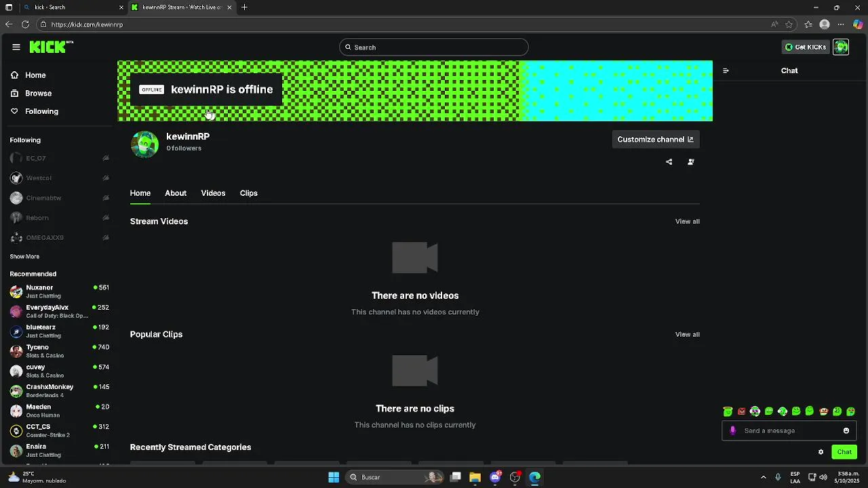Screen dimensions: 868x488
Task: Open the favorites list icon
Action: 808,24
